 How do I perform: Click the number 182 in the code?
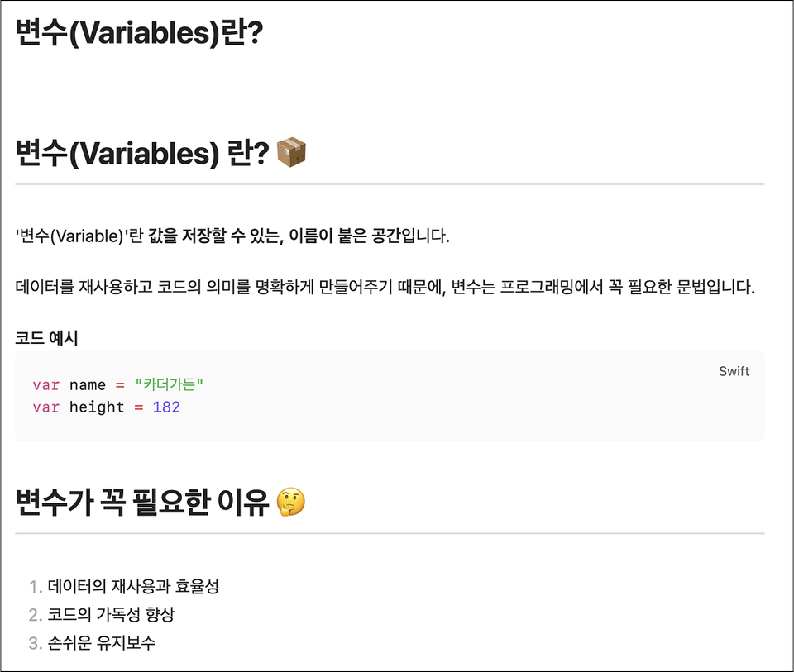click(x=166, y=407)
